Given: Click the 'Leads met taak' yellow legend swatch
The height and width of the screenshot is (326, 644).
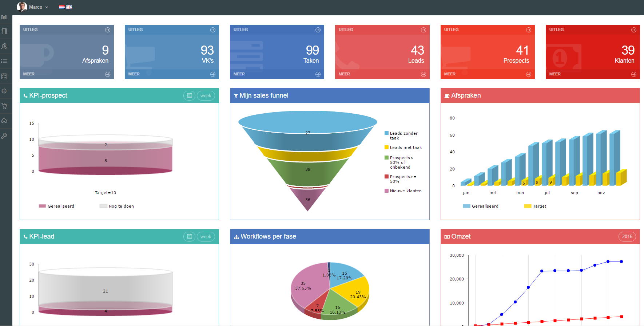Looking at the screenshot, I should pyautogui.click(x=386, y=148).
